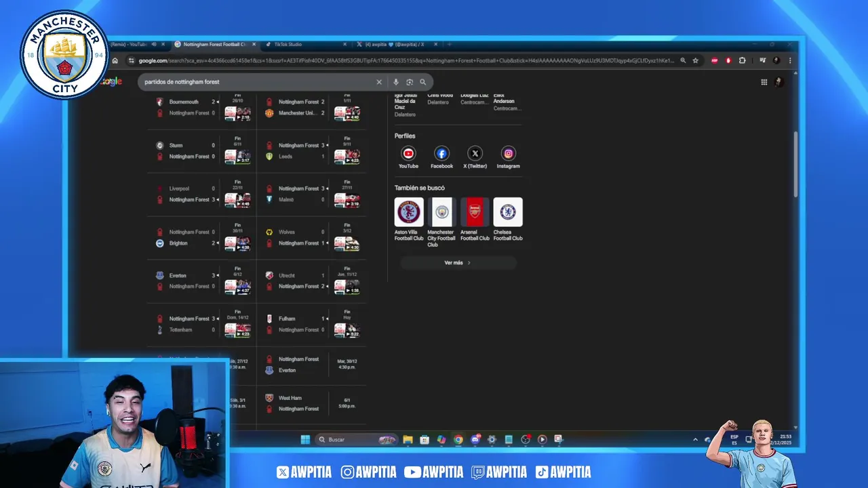Open Manchester City Football Club suggestion
This screenshot has width=868, height=488.
[441, 222]
